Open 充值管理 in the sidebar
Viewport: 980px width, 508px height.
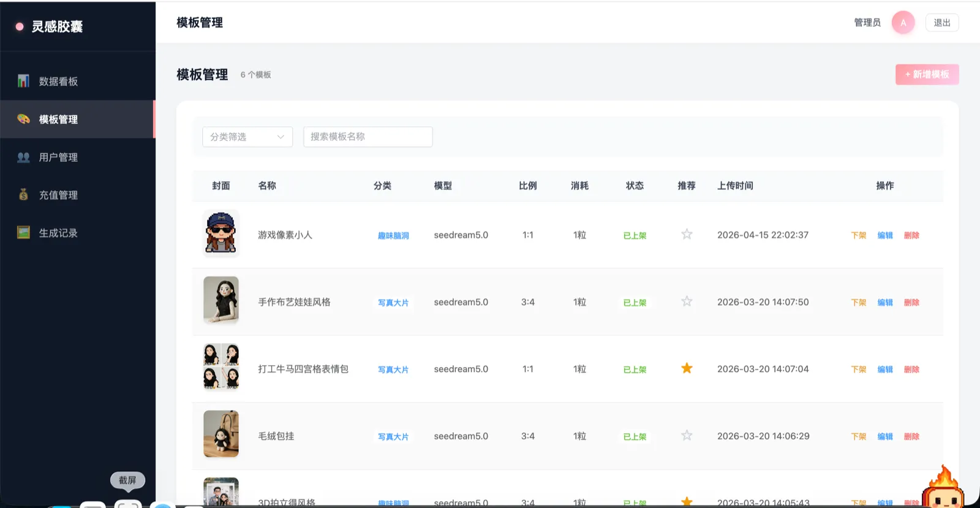[x=78, y=195]
